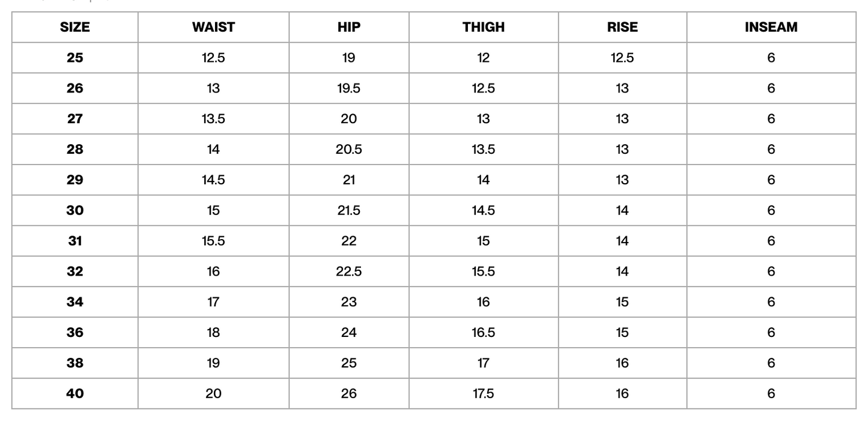Image resolution: width=868 pixels, height=424 pixels.
Task: Click rise value 12.5 for size 25
Action: pos(622,58)
